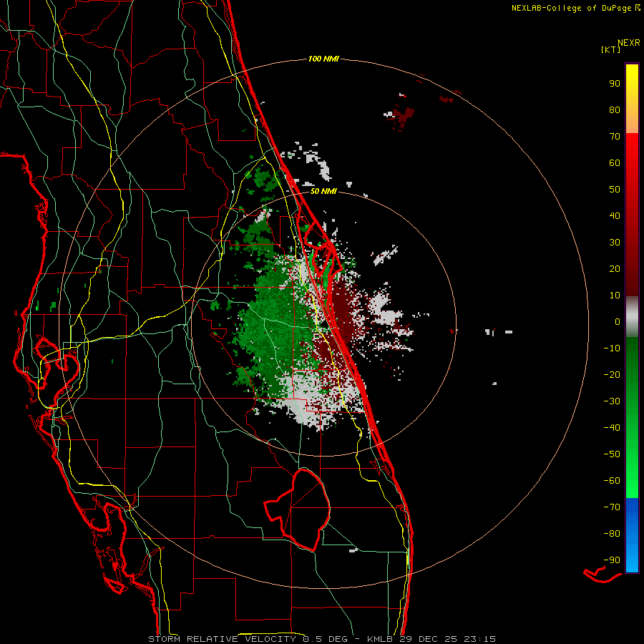Select the positive 20 scale value
Screen dimensions: 644x644
coord(615,269)
